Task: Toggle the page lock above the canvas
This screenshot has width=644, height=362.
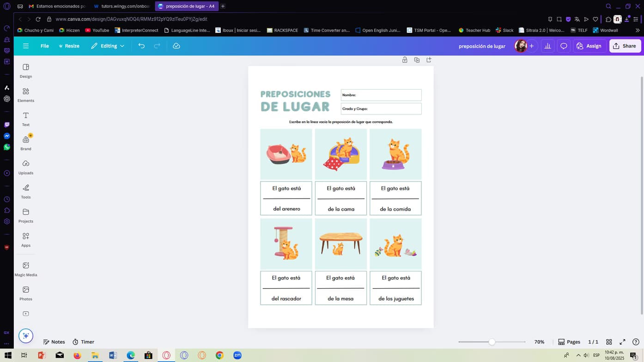Action: (404, 60)
